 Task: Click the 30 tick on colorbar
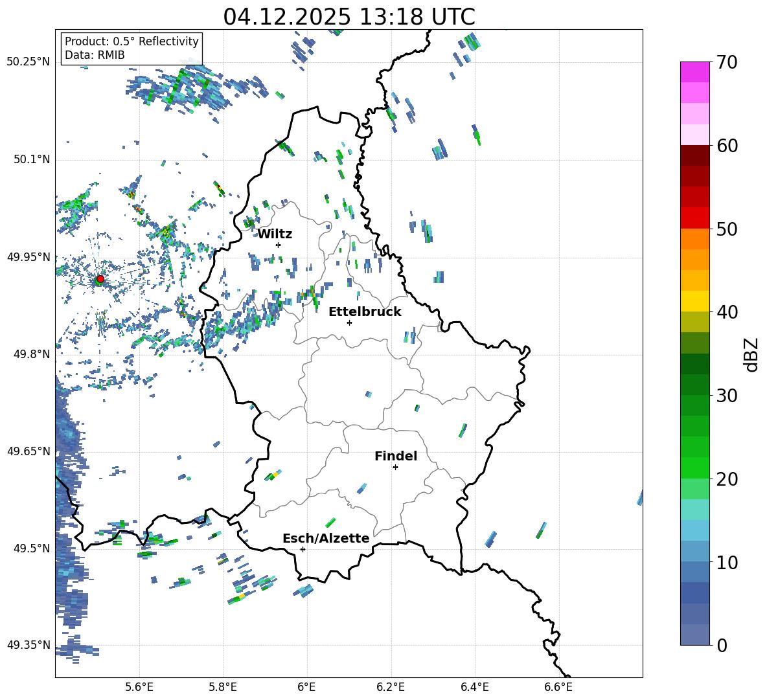click(x=727, y=396)
